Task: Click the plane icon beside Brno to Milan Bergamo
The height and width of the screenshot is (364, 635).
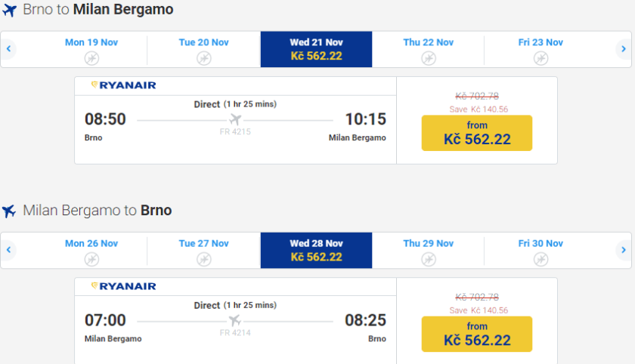Action: pos(9,11)
